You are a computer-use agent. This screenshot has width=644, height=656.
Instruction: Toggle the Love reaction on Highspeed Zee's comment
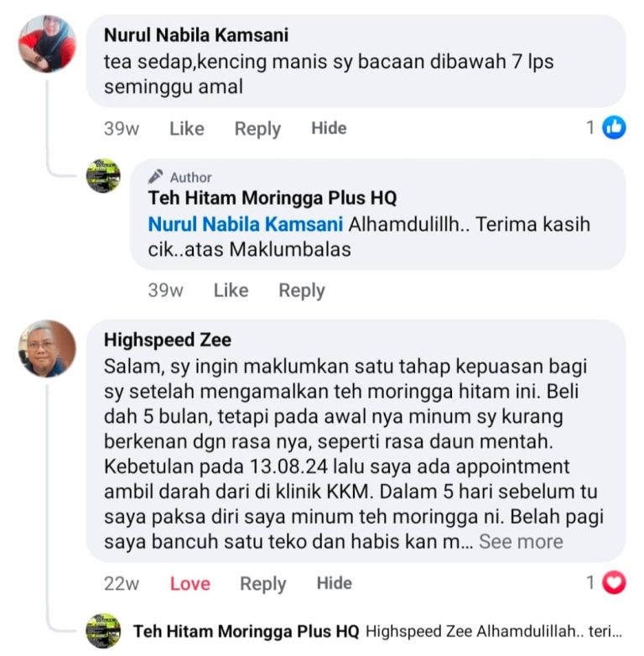(190, 584)
